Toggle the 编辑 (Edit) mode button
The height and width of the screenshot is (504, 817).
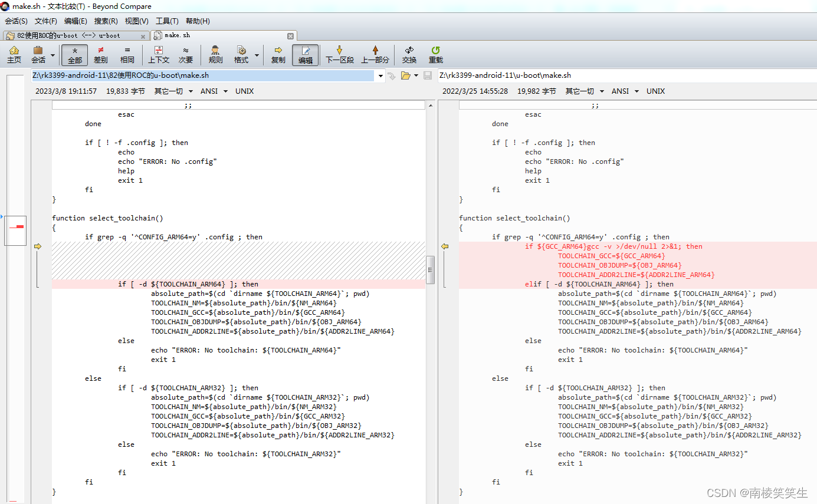305,54
